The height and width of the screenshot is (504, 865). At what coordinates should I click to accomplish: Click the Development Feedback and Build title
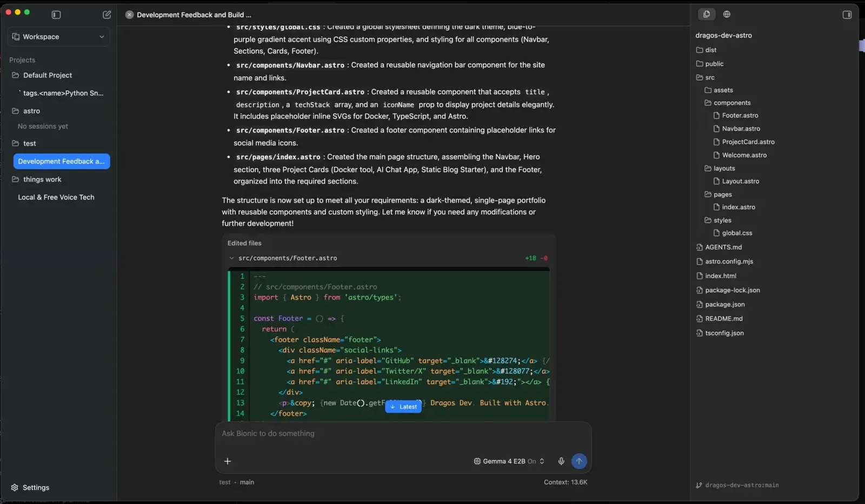click(194, 15)
